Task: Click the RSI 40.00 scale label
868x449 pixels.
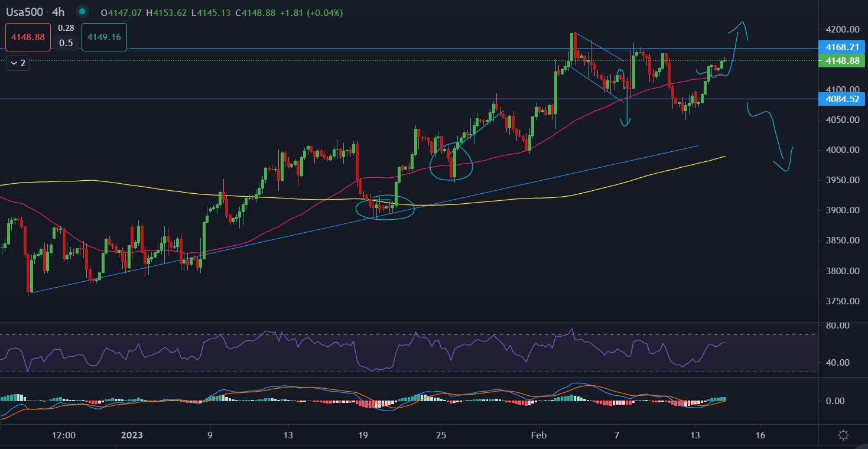Action: (837, 363)
